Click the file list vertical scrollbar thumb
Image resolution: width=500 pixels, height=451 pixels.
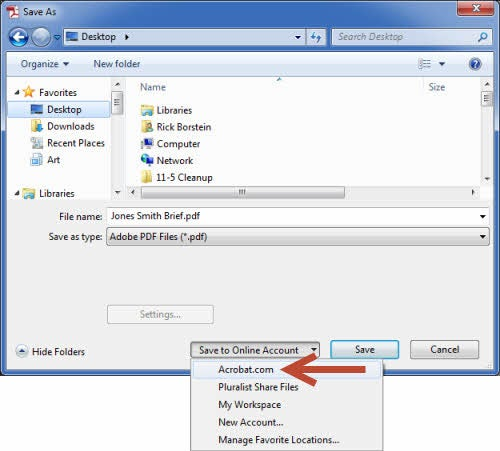click(x=487, y=98)
